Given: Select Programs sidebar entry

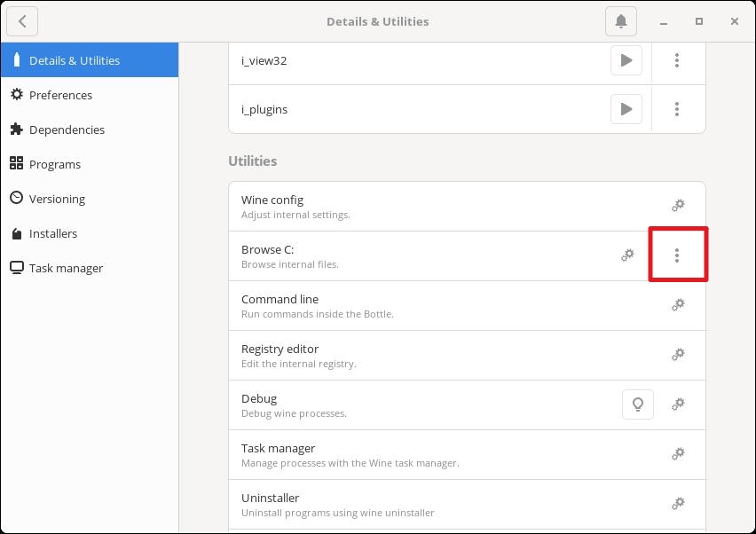Looking at the screenshot, I should click(x=90, y=164).
